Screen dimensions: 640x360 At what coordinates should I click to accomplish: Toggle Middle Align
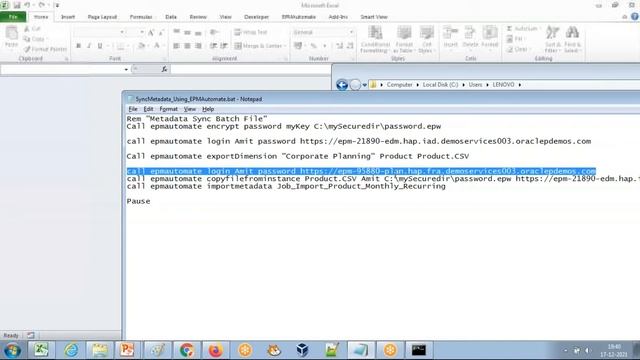(187, 32)
